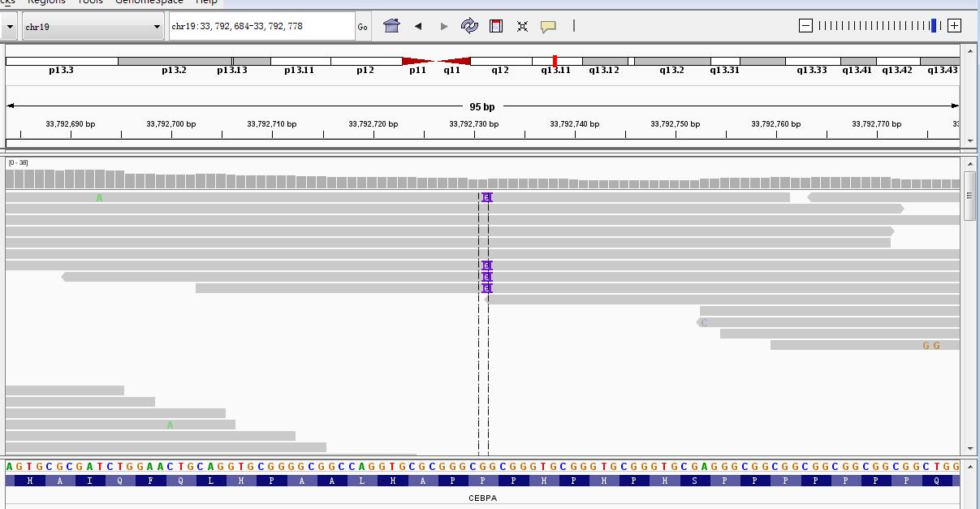
Task: Open the Define region of interest tool
Action: click(x=496, y=25)
